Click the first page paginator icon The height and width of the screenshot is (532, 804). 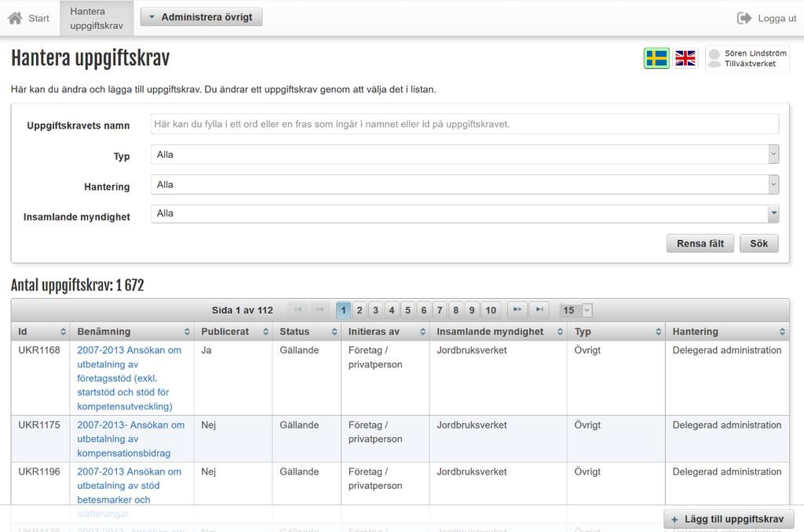(x=298, y=310)
